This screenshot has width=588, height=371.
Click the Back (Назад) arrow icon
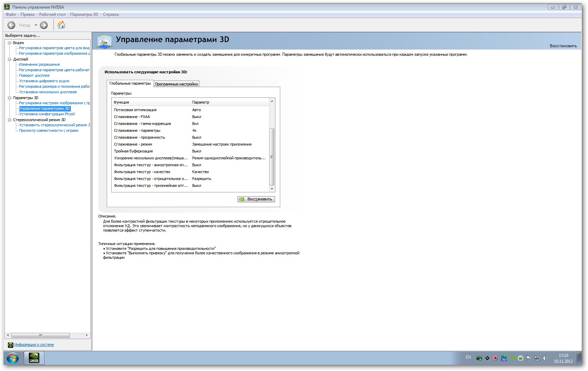pyautogui.click(x=11, y=25)
